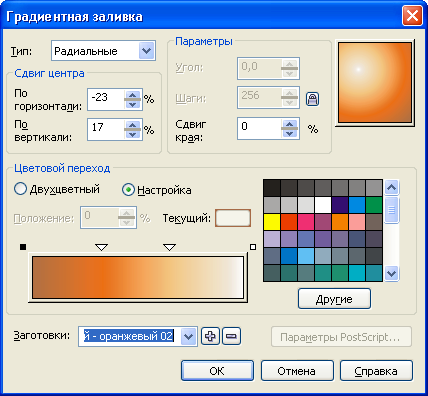428x396 pixels.
Task: Pick the hot pink palette swatch
Action: tap(306, 222)
